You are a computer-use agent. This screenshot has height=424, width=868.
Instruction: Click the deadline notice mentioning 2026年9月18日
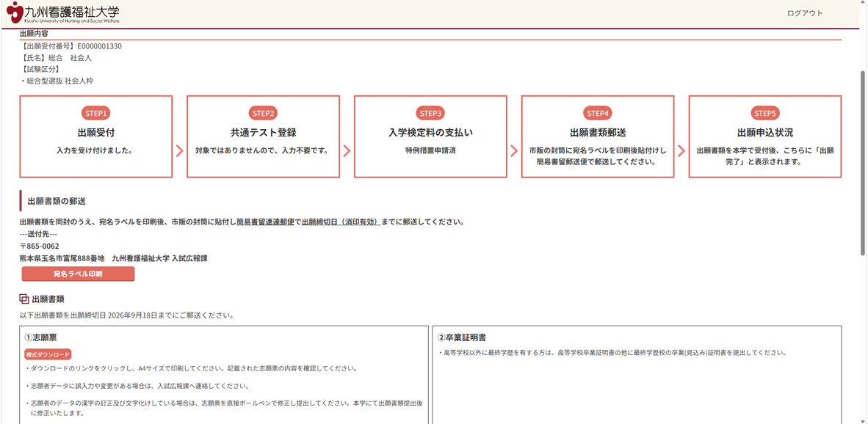pyautogui.click(x=126, y=317)
